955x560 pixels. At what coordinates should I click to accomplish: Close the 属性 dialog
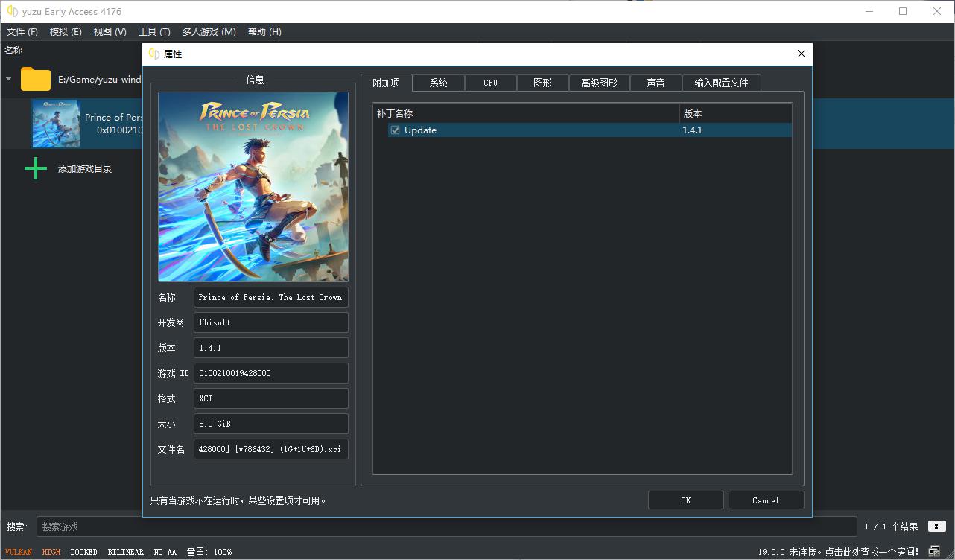tap(802, 54)
